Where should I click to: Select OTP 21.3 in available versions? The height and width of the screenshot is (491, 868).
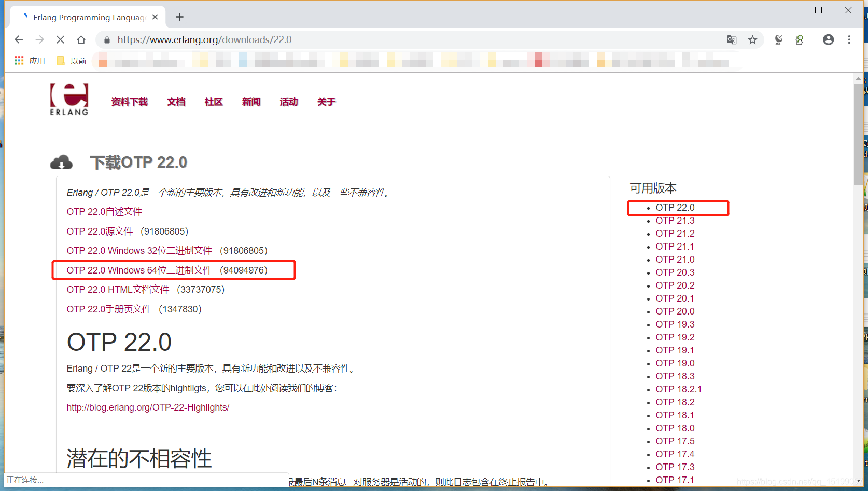(675, 221)
